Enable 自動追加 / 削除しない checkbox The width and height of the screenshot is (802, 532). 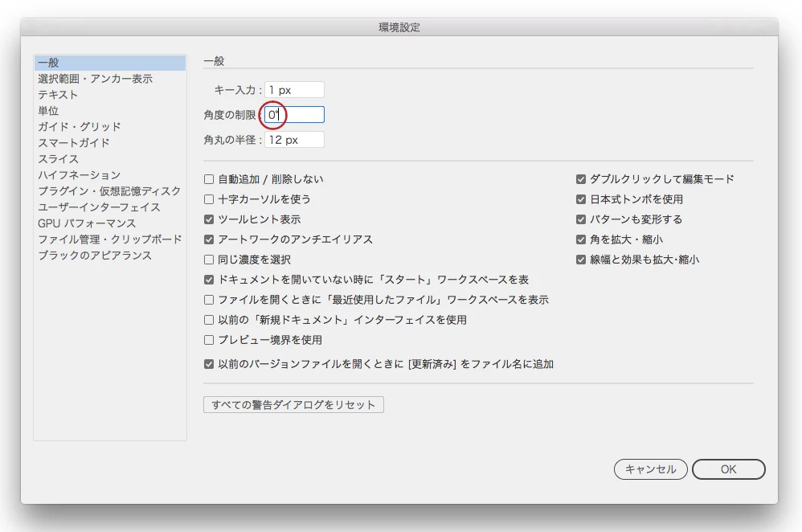point(209,179)
